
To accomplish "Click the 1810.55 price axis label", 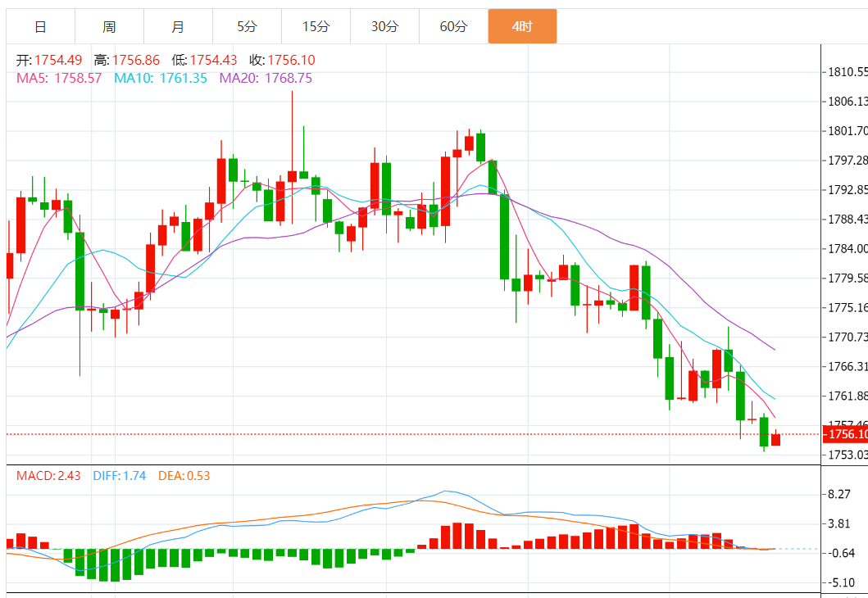I will pyautogui.click(x=847, y=72).
